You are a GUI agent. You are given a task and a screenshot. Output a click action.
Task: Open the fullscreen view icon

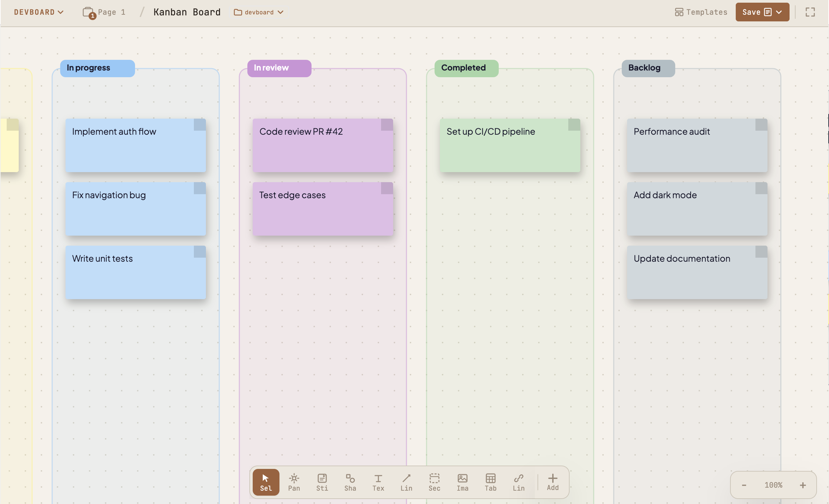tap(810, 12)
